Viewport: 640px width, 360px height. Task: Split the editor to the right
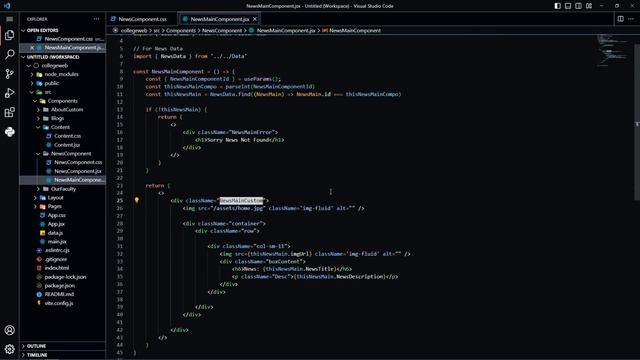pos(620,19)
